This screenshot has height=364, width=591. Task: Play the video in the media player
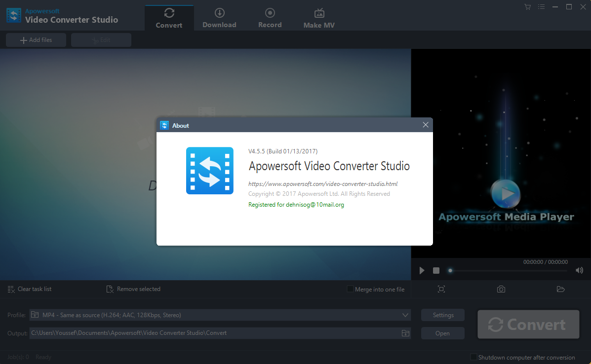point(422,270)
